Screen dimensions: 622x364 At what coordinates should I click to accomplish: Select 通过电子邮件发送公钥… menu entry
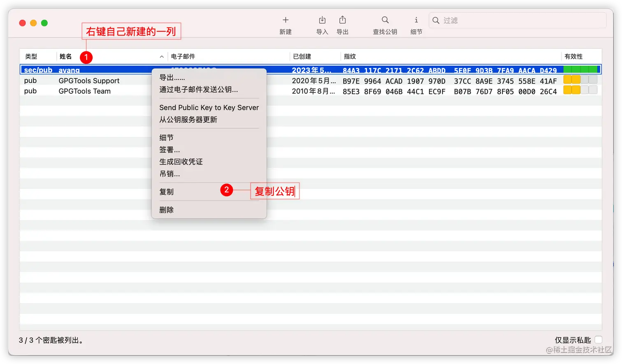click(x=209, y=89)
